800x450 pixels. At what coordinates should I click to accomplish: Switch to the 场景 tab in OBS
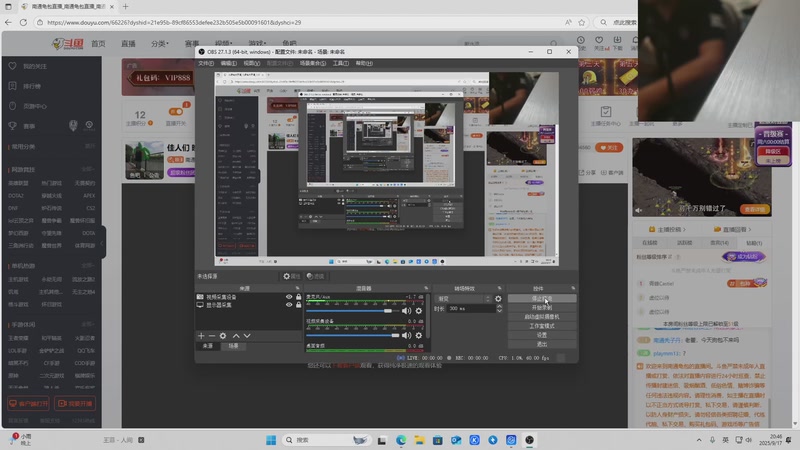[233, 346]
